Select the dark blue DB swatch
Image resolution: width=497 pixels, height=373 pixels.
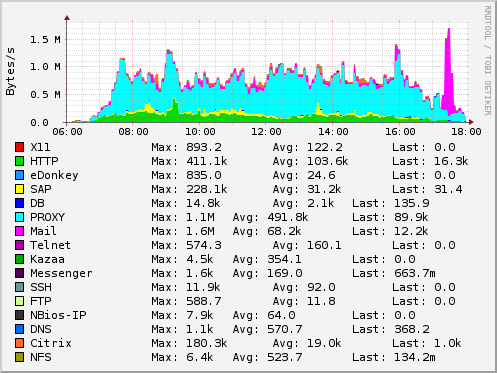[19, 203]
